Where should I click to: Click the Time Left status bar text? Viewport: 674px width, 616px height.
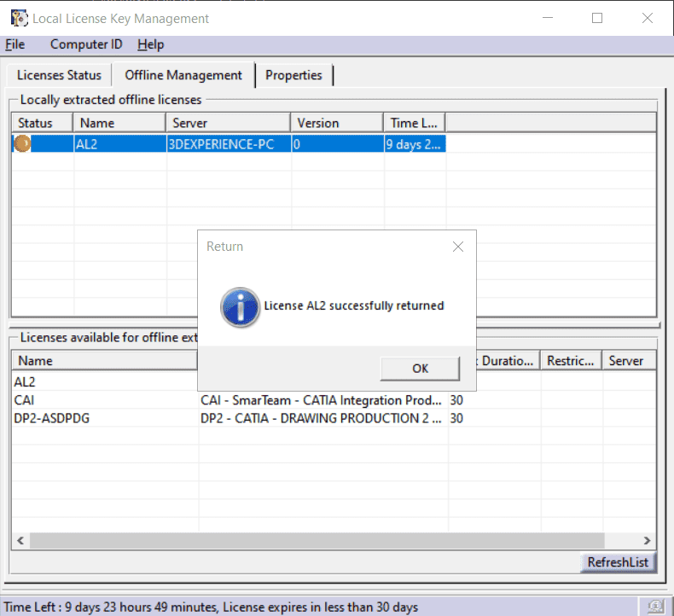[211, 607]
